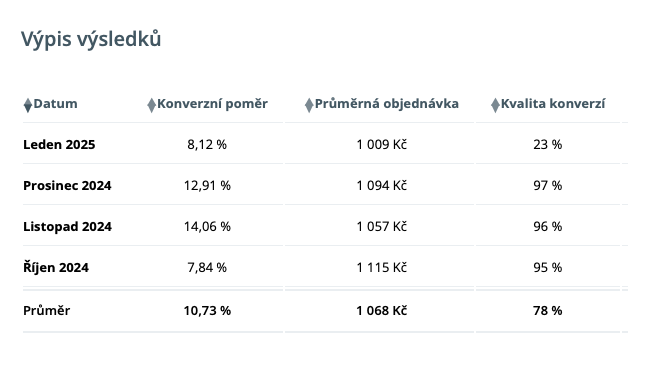Viewport: 658px width, 374px height.
Task: Click the Průměr summary row label
Action: pyautogui.click(x=47, y=311)
